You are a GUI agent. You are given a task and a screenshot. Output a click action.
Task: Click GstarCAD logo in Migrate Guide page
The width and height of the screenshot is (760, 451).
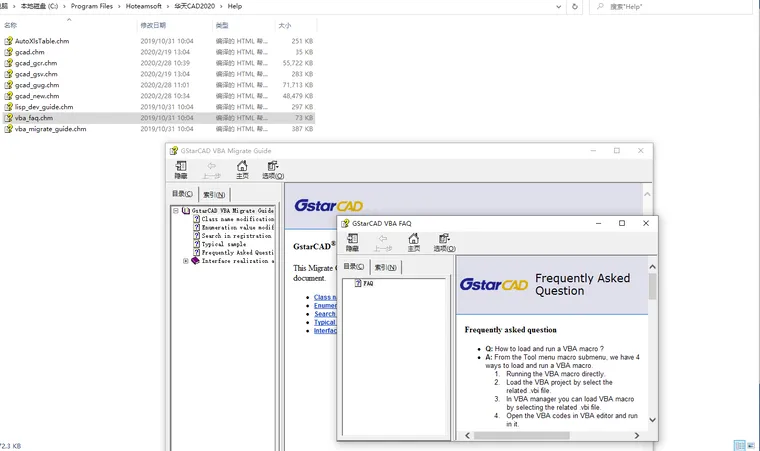click(x=329, y=206)
